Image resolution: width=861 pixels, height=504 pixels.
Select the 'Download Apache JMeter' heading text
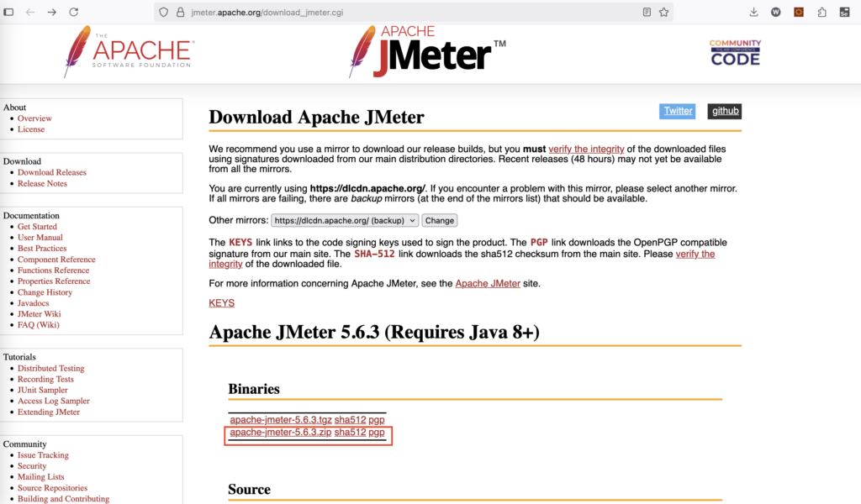point(316,118)
